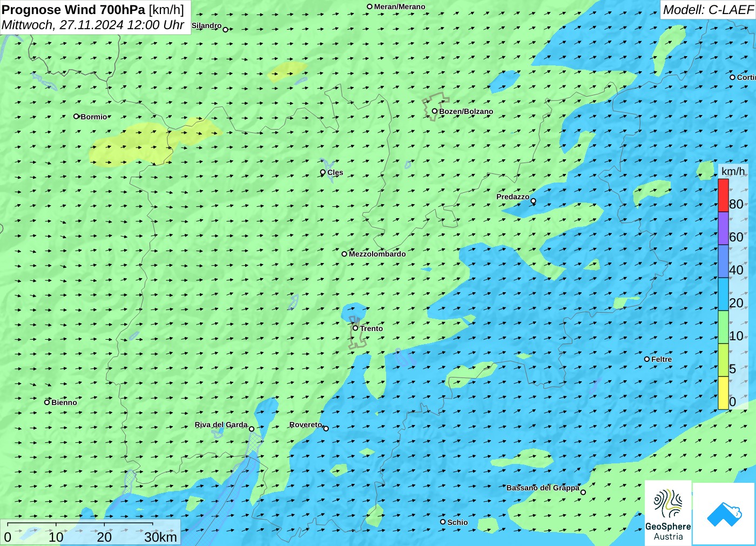
Task: Click the legend value '40'
Action: click(x=736, y=270)
